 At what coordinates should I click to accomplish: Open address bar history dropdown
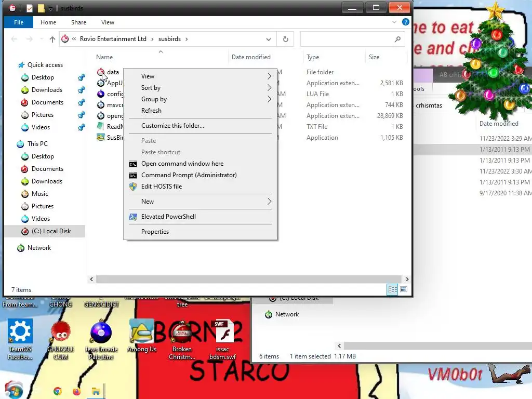(269, 39)
